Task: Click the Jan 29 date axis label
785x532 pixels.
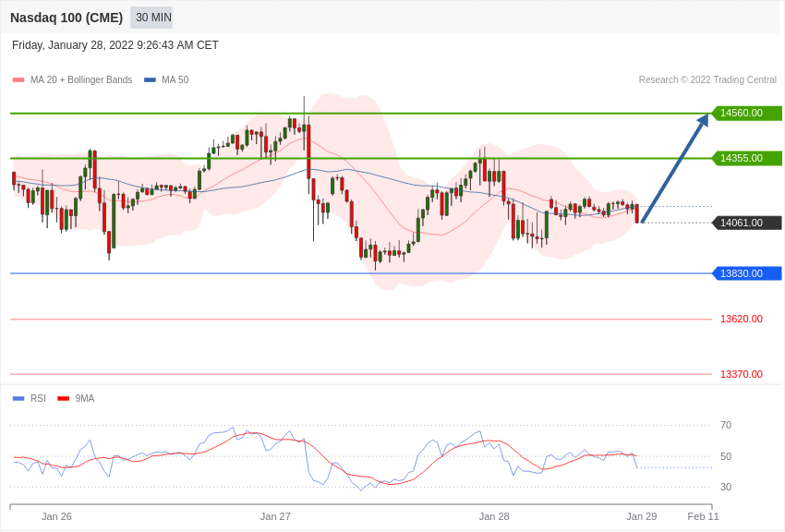Action: click(641, 516)
